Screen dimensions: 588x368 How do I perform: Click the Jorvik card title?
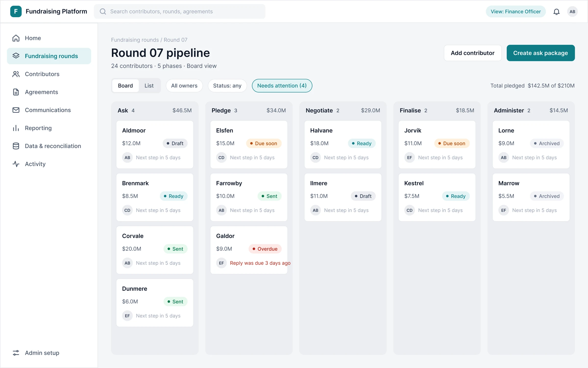click(x=413, y=130)
